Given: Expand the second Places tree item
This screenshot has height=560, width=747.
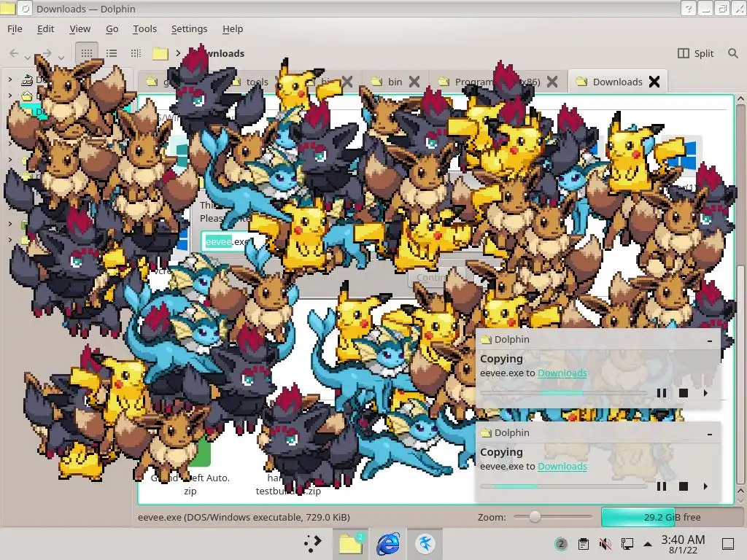Looking at the screenshot, I should tap(10, 96).
